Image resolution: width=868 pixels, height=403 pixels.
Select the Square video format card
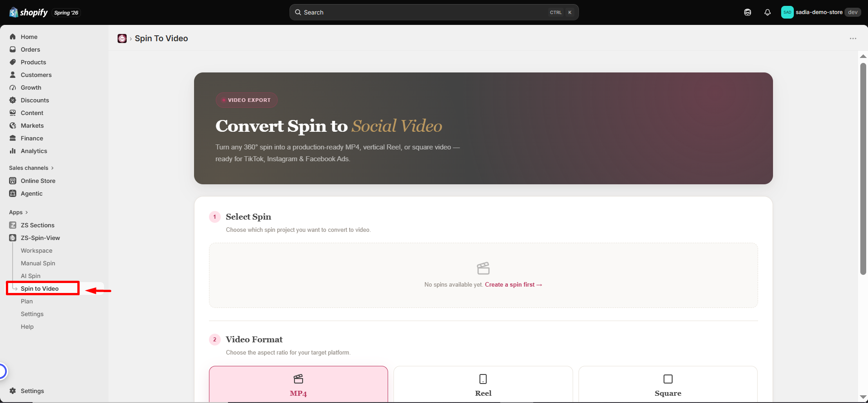[668, 384]
